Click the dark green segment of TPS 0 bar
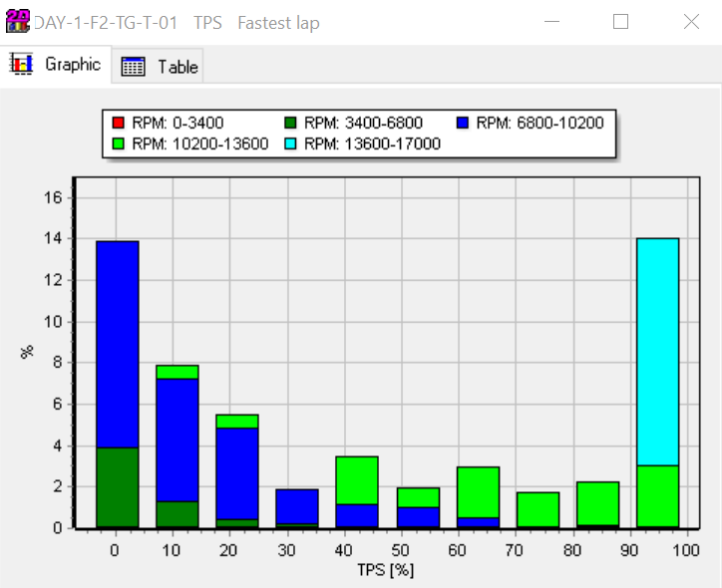This screenshot has height=588, width=722. click(117, 486)
